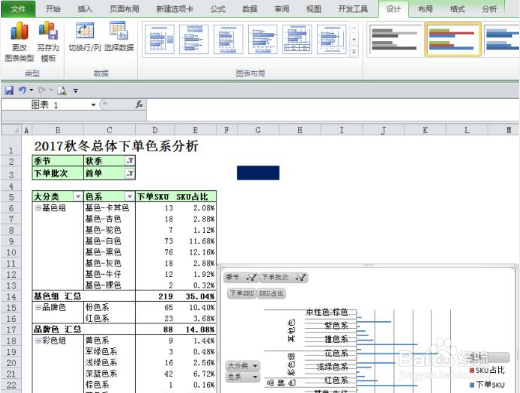Switch to the 视图 (View) tab
The image size is (520, 393).
314,9
